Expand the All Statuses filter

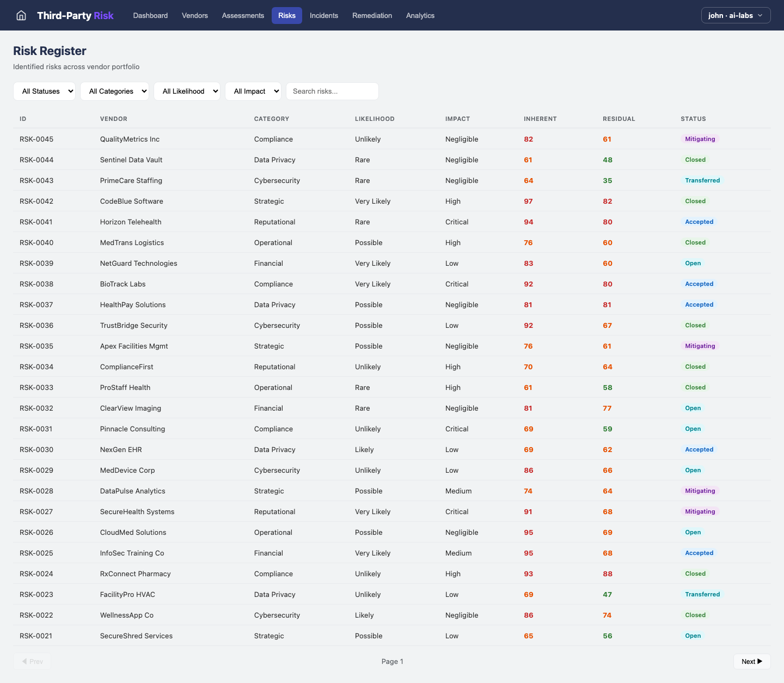(45, 92)
